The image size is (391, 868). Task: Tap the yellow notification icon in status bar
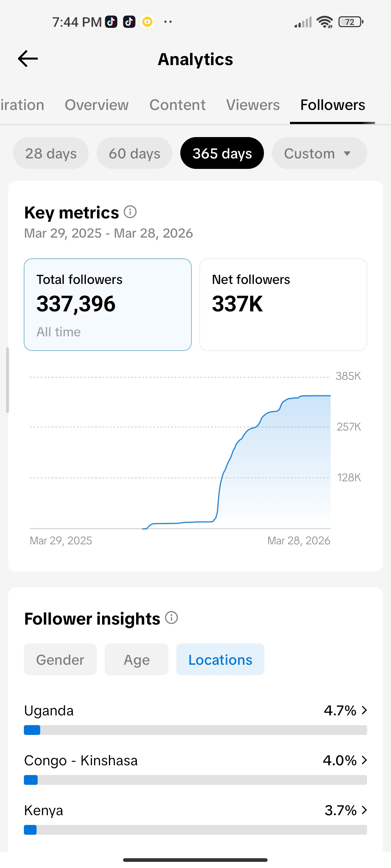(x=147, y=22)
